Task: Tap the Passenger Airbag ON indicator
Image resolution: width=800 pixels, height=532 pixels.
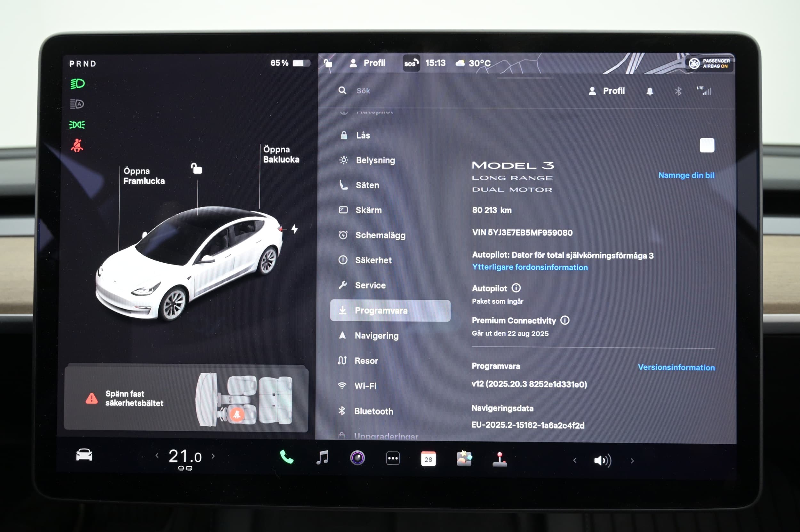Action: click(x=709, y=63)
